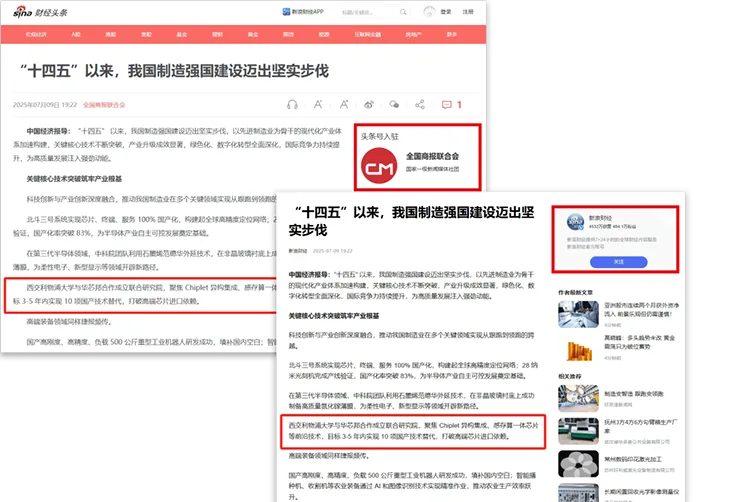The image size is (750, 502).
Task: Click the back window article headline
Action: tap(174, 71)
